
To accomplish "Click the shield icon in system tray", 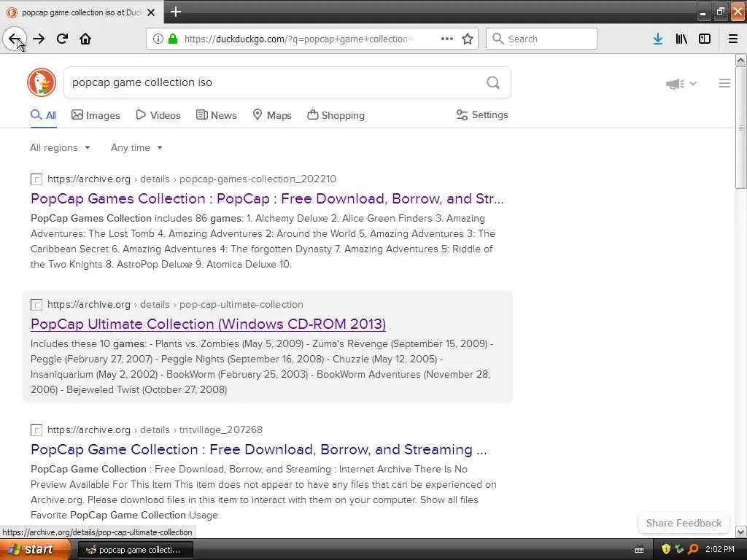I will click(666, 549).
